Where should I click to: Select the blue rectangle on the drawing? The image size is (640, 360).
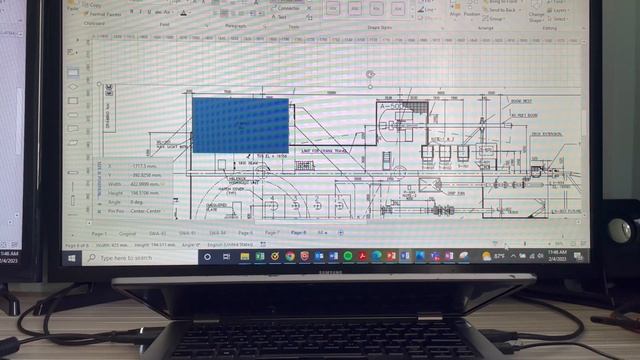tap(240, 125)
